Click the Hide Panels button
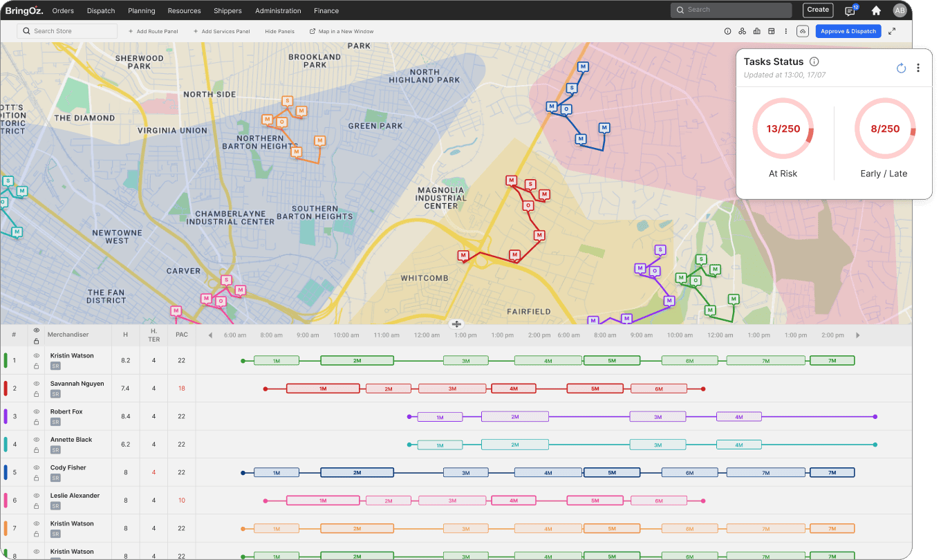The image size is (941, 560). tap(279, 31)
